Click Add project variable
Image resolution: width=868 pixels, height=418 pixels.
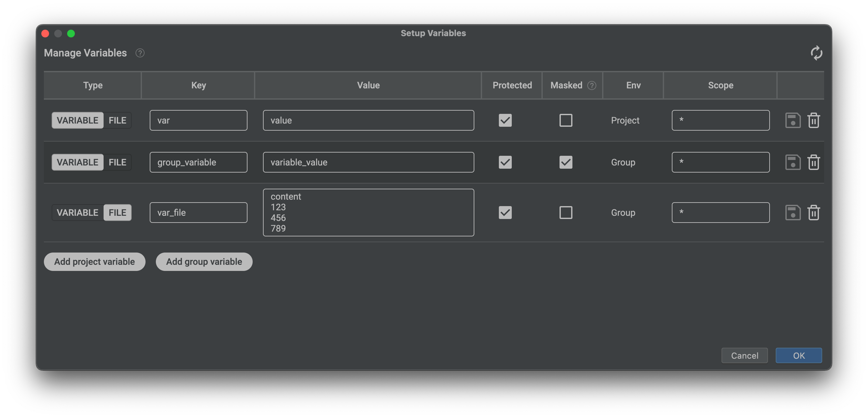tap(94, 262)
